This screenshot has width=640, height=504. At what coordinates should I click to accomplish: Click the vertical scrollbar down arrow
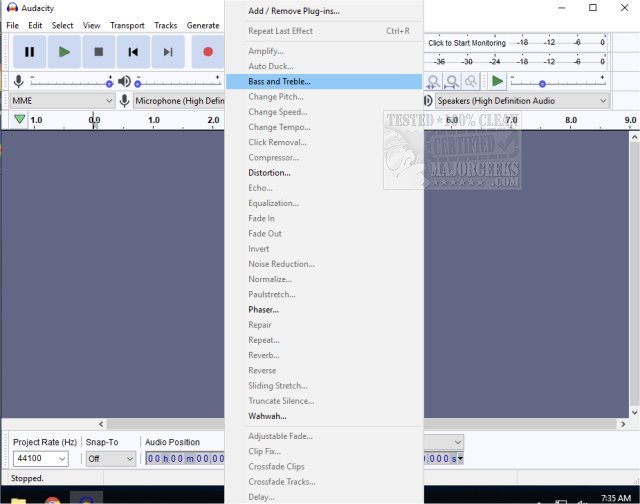coord(634,413)
